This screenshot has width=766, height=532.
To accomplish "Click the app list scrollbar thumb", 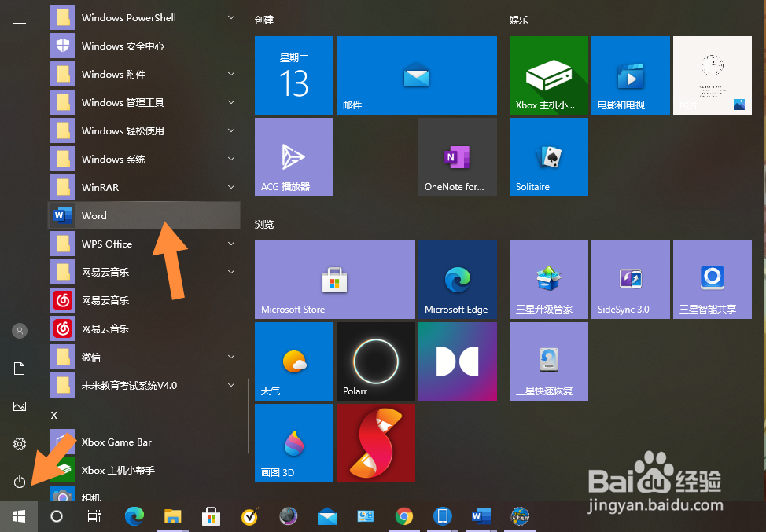I will point(249,416).
